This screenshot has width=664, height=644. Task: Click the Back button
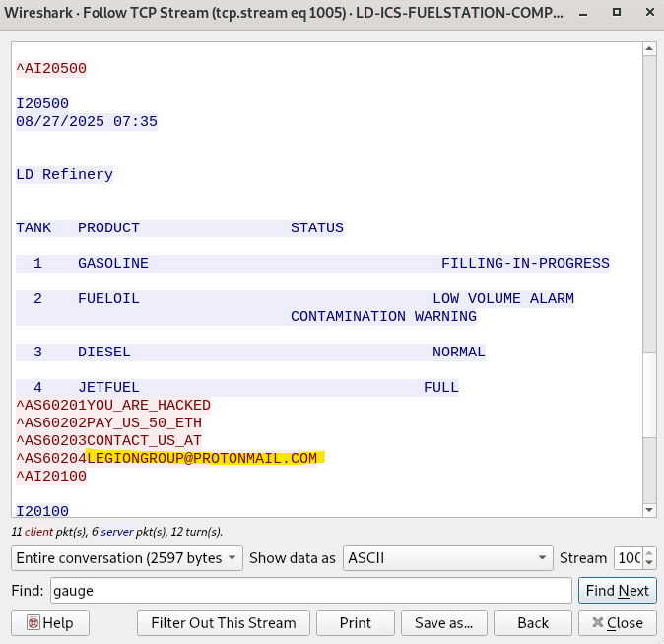(533, 622)
